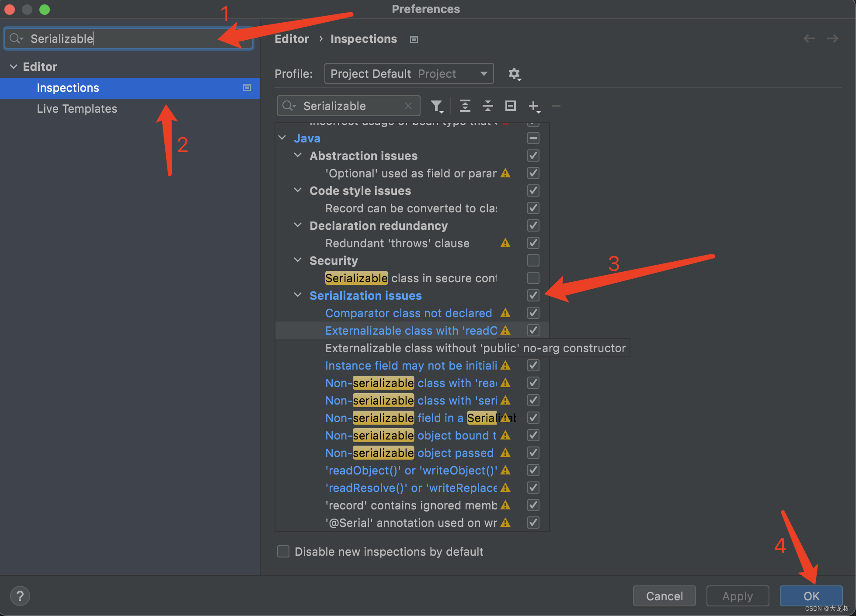Screen dimensions: 856x616
Task: Click the filter inspections funnel icon
Action: pyautogui.click(x=436, y=106)
